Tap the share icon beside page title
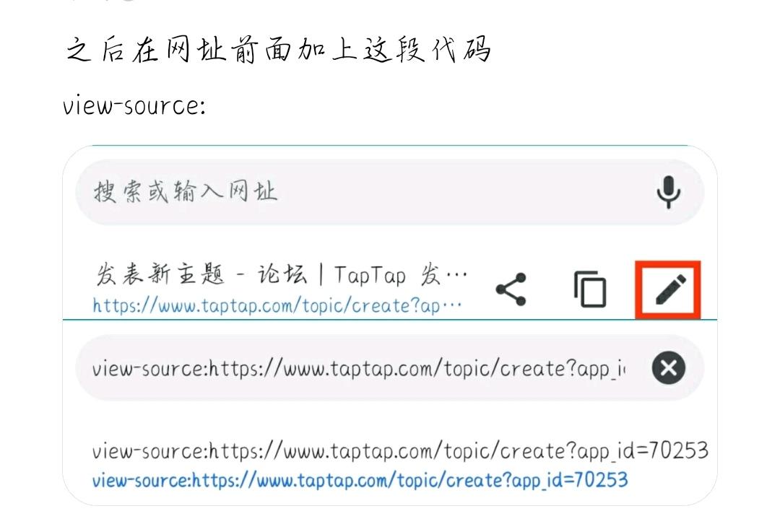The image size is (780, 532). (511, 289)
